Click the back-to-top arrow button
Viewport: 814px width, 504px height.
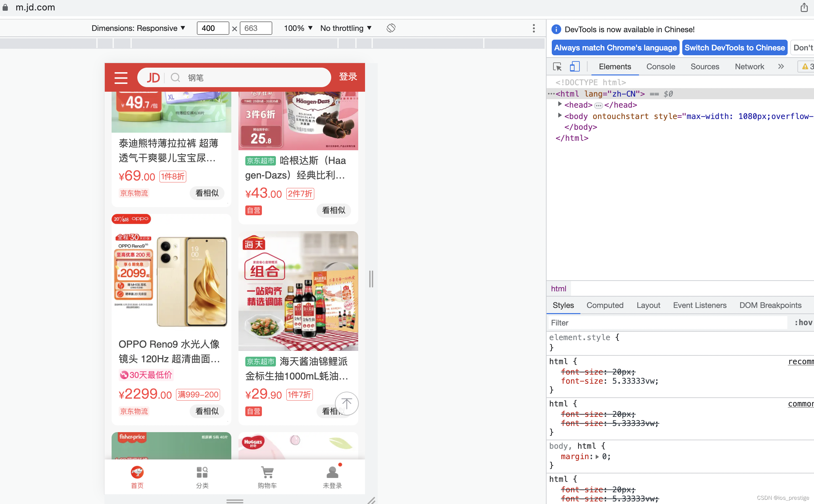point(346,403)
